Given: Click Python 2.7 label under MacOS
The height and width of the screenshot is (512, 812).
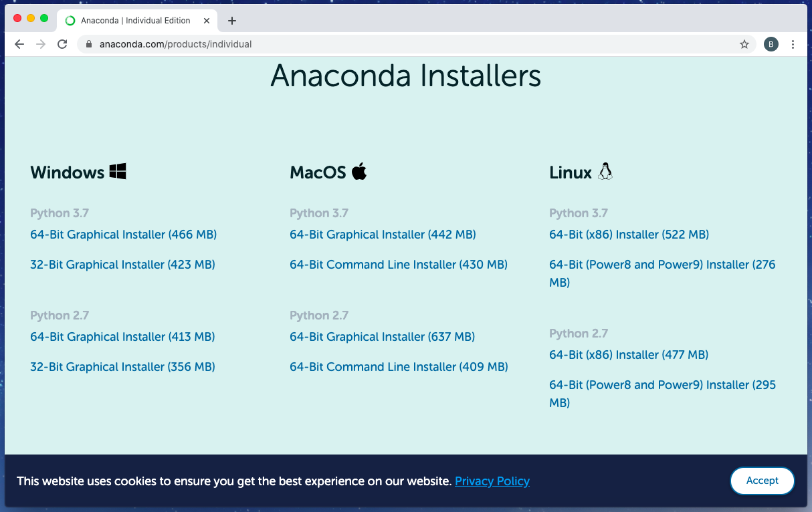Looking at the screenshot, I should 319,315.
